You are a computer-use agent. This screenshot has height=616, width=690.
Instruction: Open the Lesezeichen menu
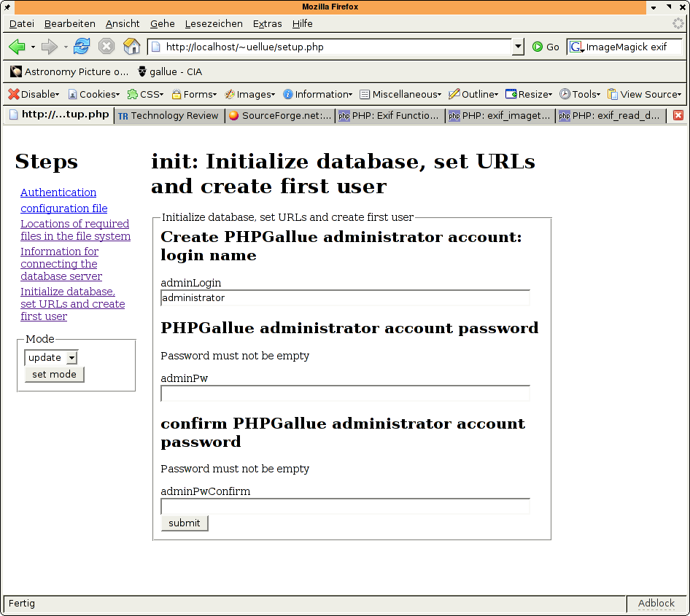pos(214,23)
